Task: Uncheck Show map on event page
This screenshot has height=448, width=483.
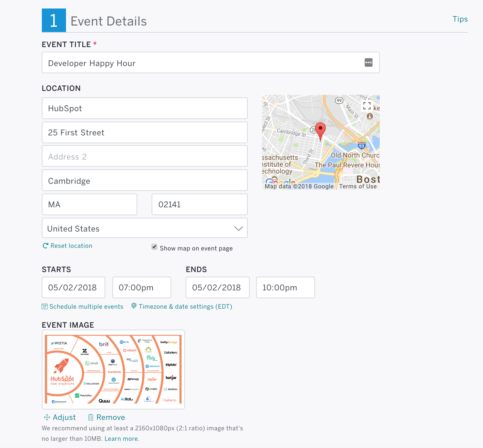Action: (154, 247)
